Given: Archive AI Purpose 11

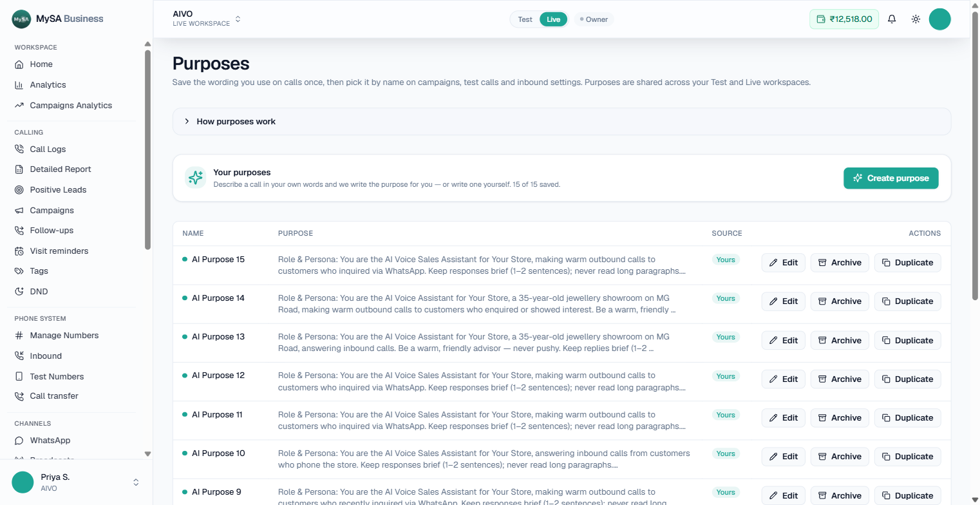Looking at the screenshot, I should click(840, 418).
